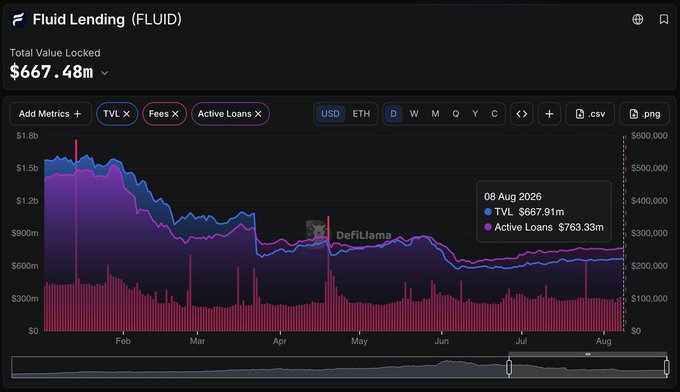Select the daily D interval
Screen dimensions: 680x392
tap(393, 114)
